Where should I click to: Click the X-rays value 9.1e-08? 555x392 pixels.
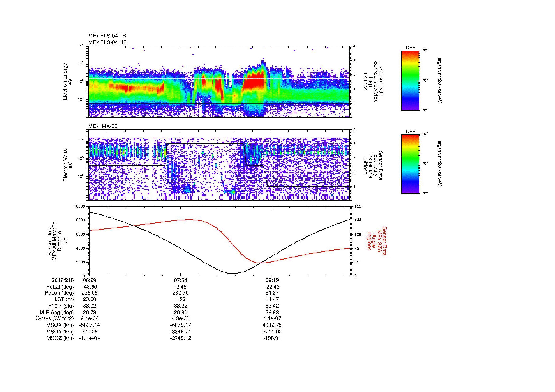click(90, 318)
